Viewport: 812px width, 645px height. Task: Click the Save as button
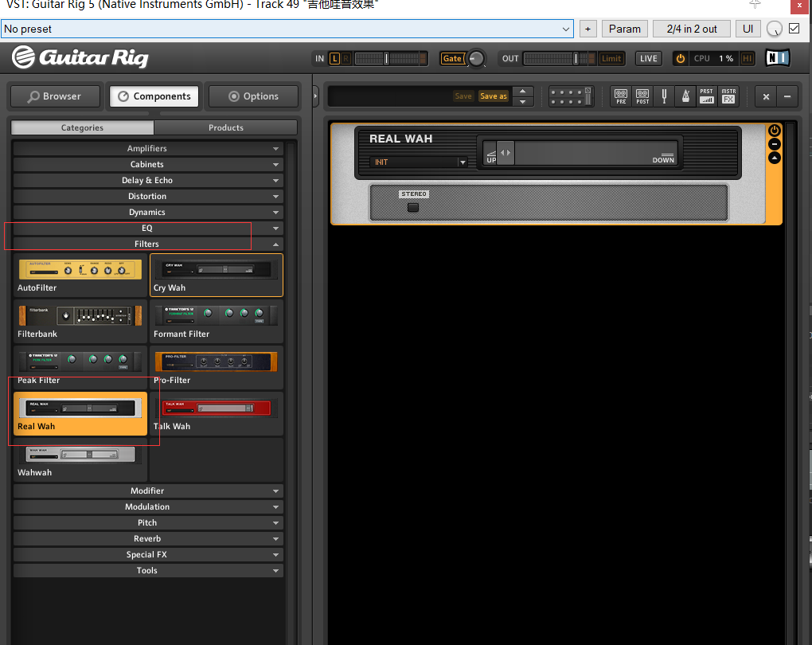click(493, 96)
